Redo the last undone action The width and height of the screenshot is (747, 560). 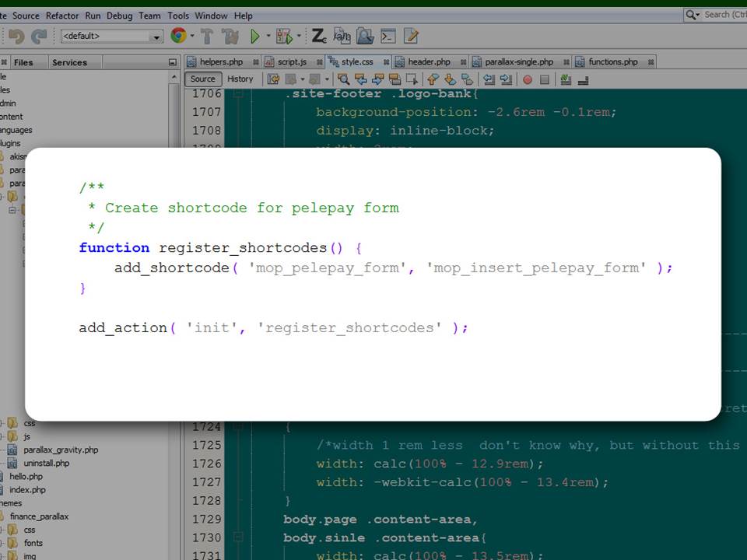pyautogui.click(x=39, y=37)
